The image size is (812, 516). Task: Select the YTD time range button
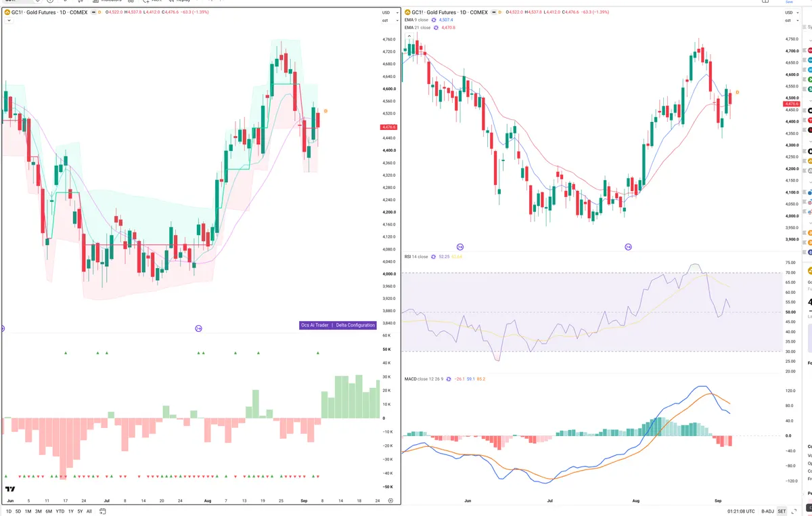(x=60, y=511)
